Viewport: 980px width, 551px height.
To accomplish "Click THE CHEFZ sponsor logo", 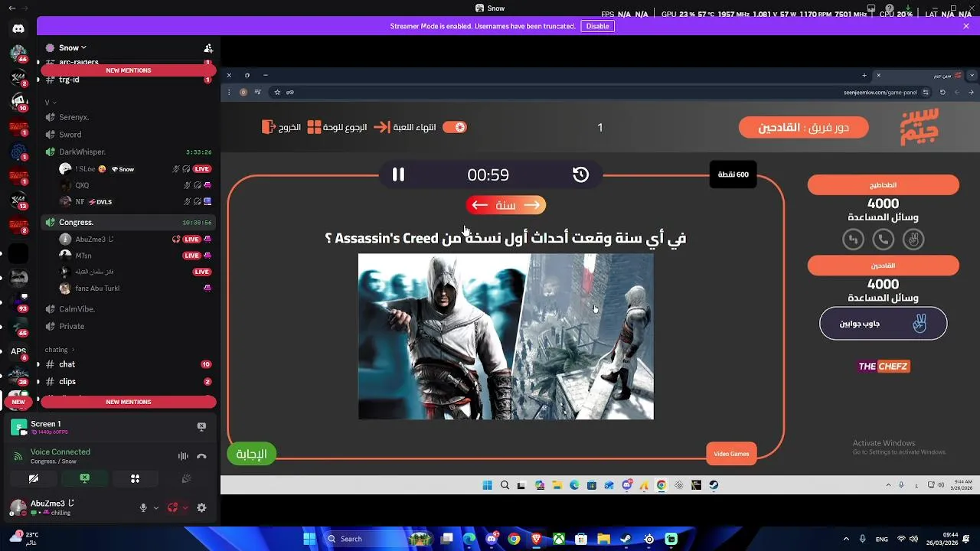I will 883,367.
